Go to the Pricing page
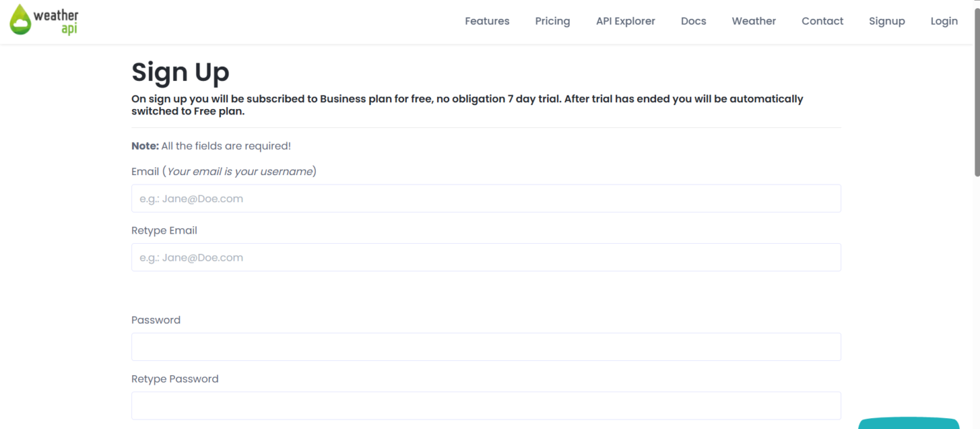 553,21
